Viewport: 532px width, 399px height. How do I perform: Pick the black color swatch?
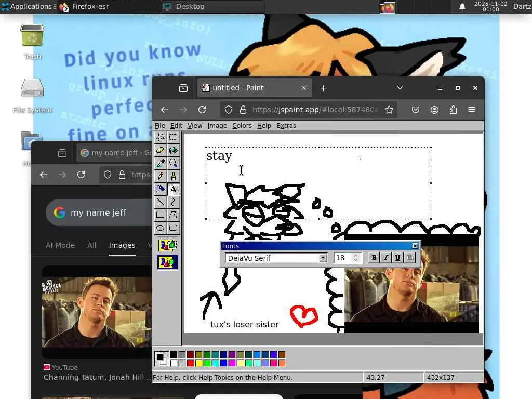click(174, 355)
